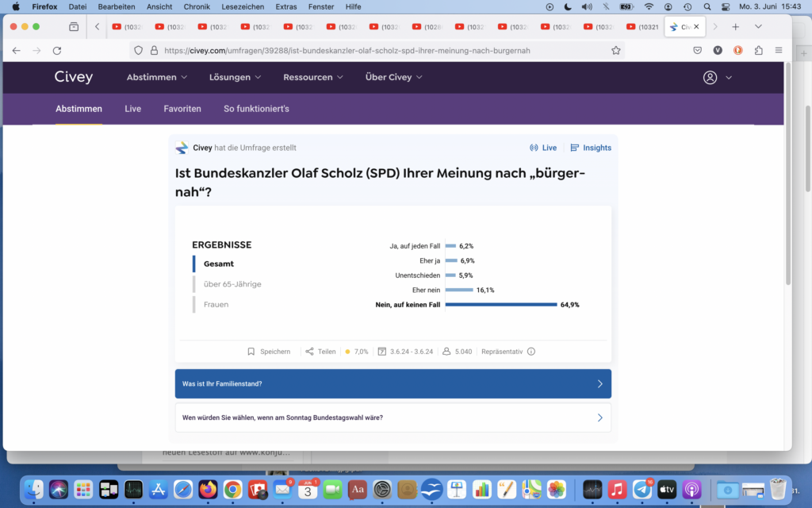Click the Teilen share icon
The image size is (812, 508).
point(309,352)
